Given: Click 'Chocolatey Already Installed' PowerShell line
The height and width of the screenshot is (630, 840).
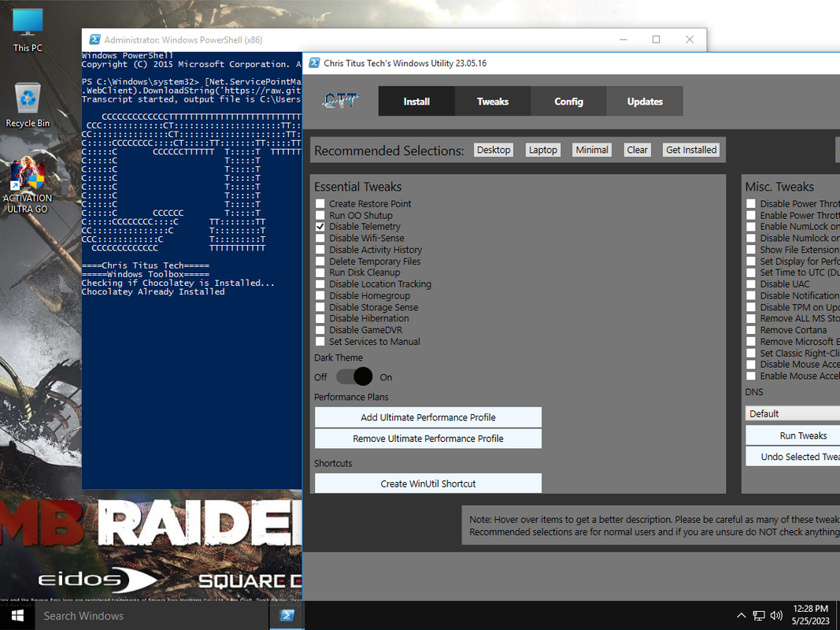Looking at the screenshot, I should [154, 292].
